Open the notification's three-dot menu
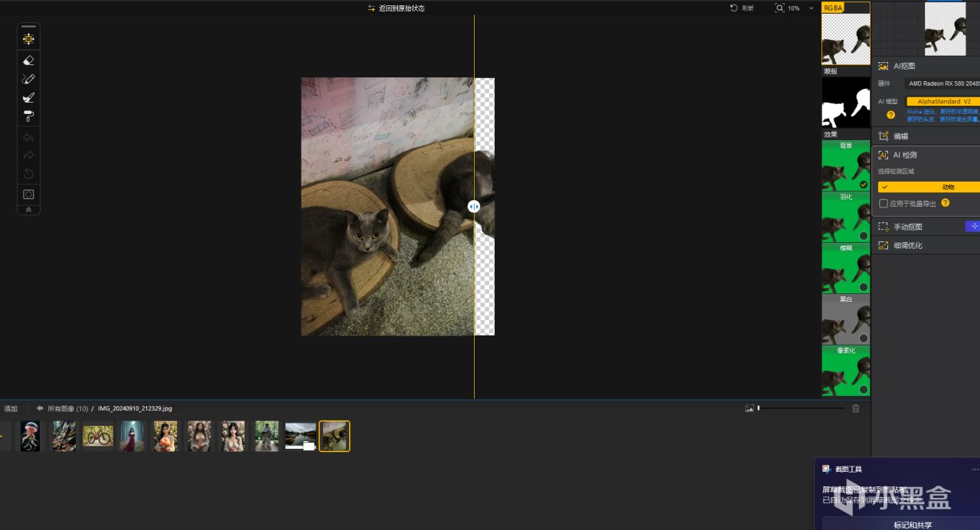 (x=975, y=469)
